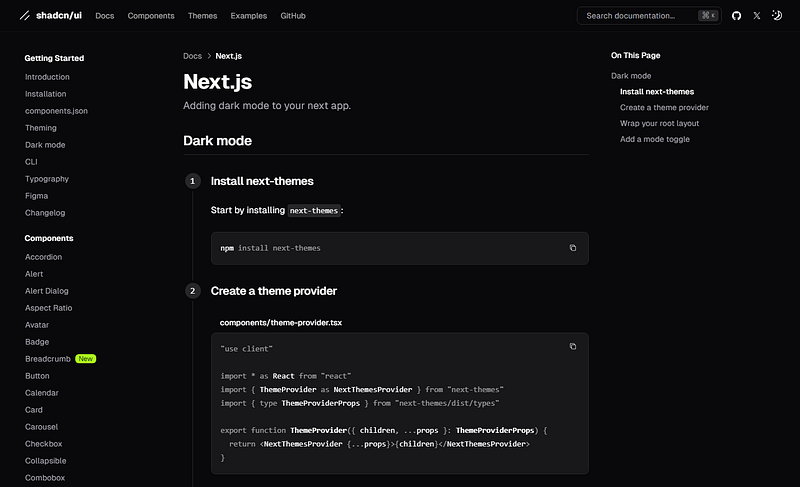
Task: Open Collapsible component page
Action: 45,461
